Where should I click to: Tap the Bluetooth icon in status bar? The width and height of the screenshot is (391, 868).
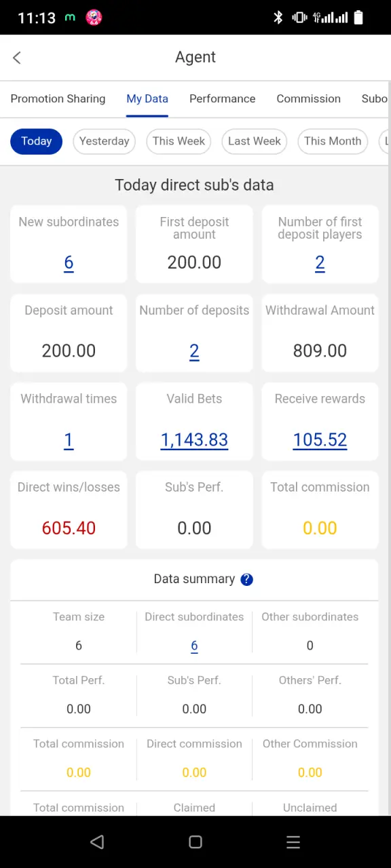278,18
